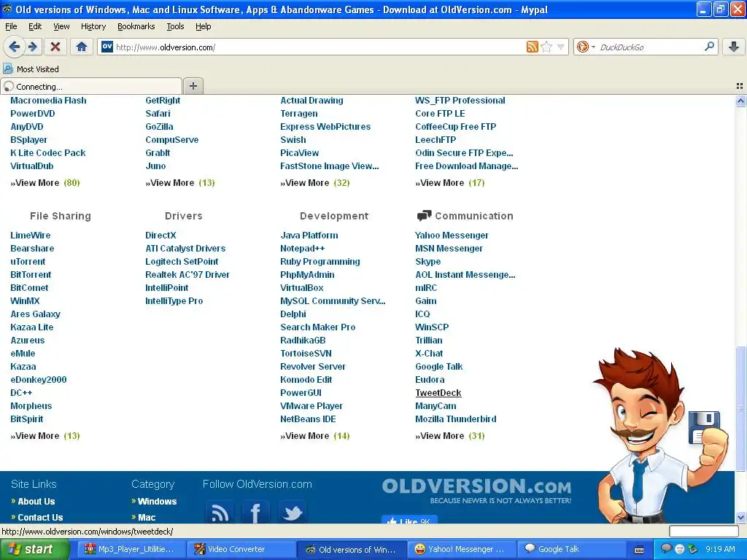The image size is (747, 560).
Task: Click the OV site identity icon
Action: pos(107,47)
